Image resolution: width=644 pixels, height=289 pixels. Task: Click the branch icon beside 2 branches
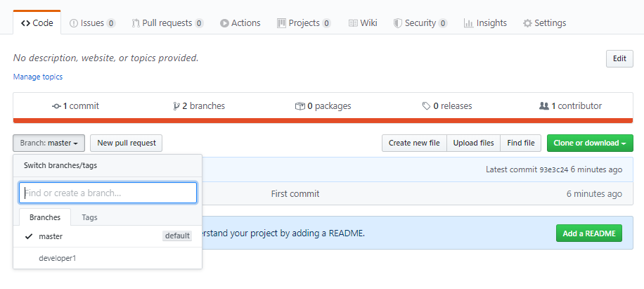coord(176,106)
